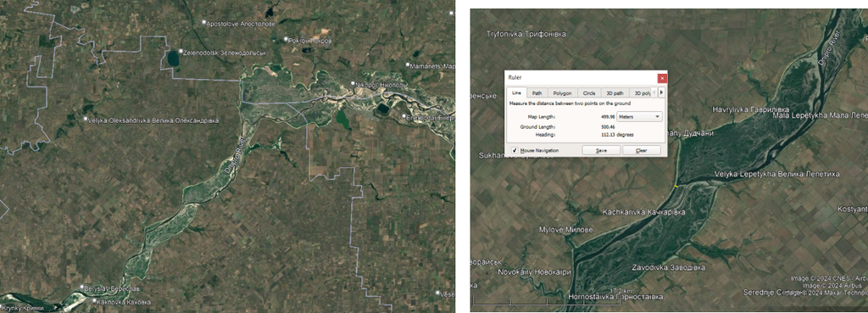Click the Zelenodolsk placemark dot
The height and width of the screenshot is (313, 868).
(x=181, y=52)
